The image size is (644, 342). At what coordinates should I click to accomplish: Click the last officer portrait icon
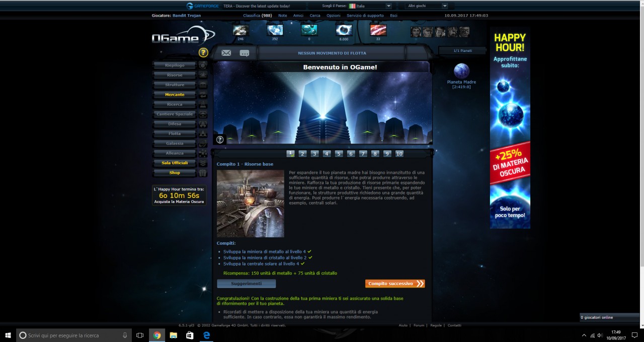tap(464, 32)
